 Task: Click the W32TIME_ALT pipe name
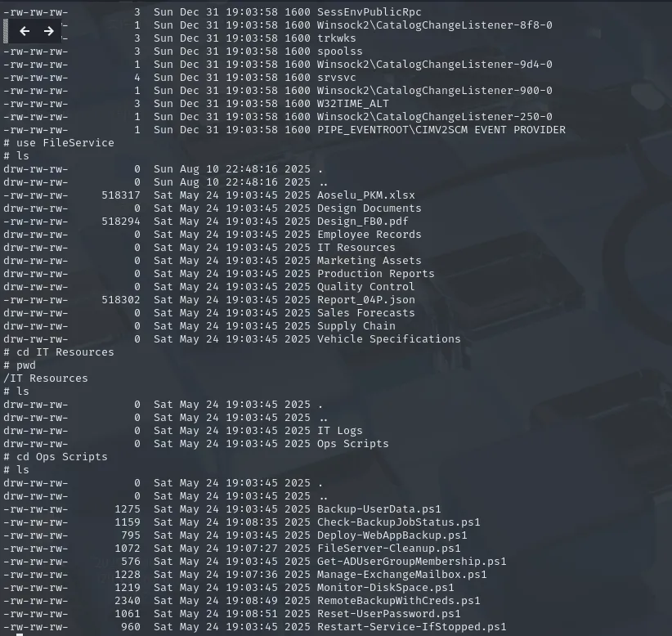click(x=352, y=104)
